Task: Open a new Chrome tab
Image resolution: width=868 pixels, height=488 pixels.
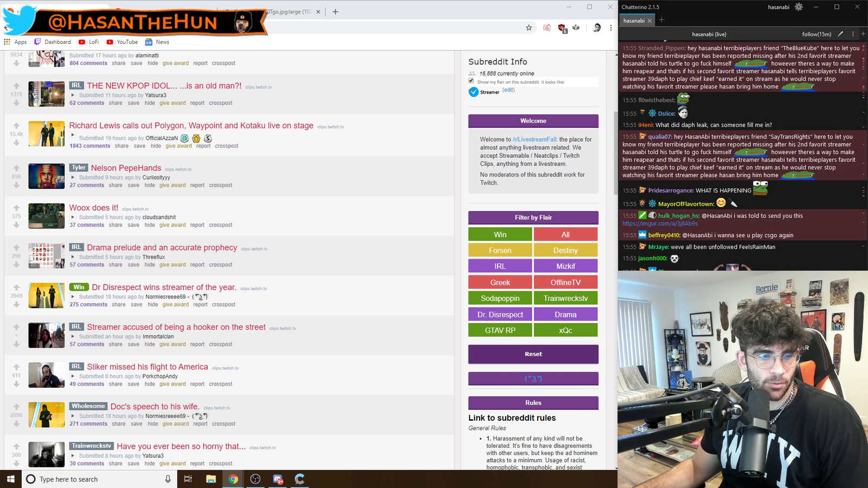Action: [x=335, y=11]
